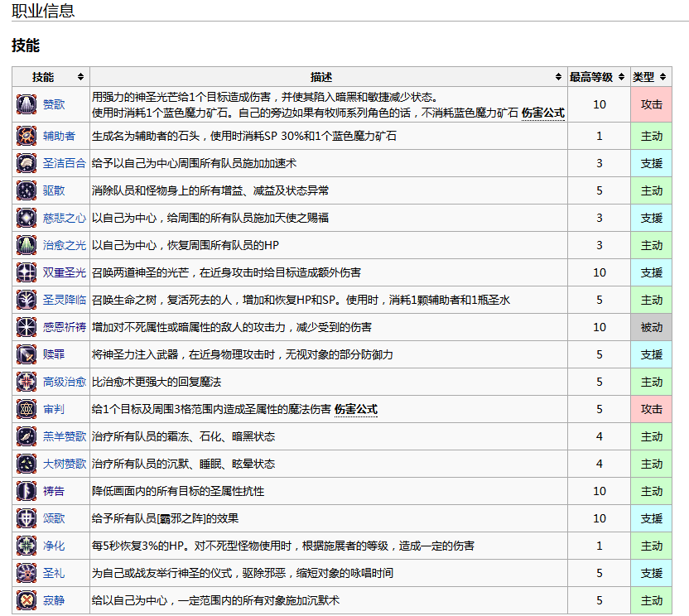Select the 羔羊赞歌 skill icon

click(x=26, y=436)
